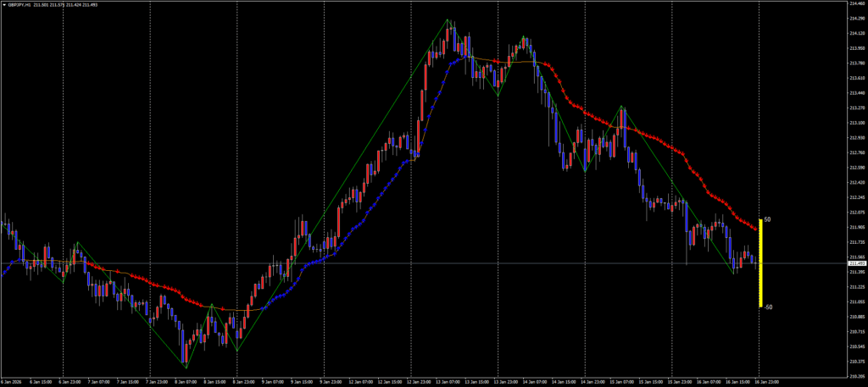Click the 212.075 level on price scale

(855, 212)
